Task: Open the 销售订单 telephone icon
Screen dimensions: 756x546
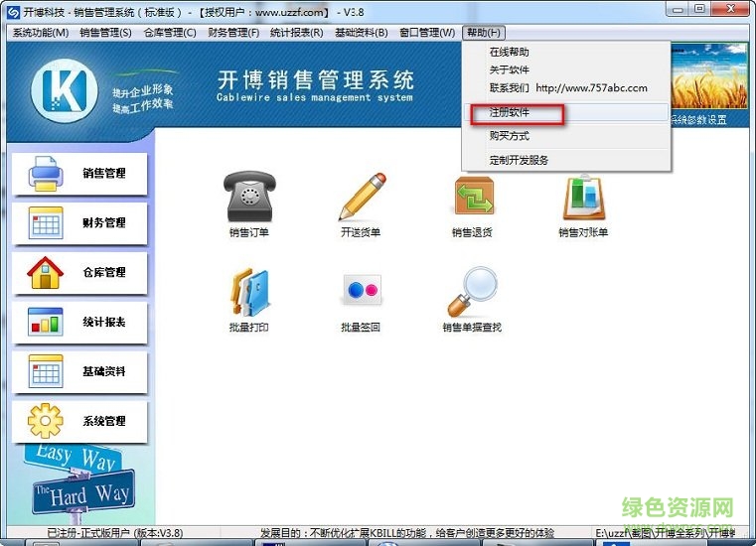Action: coord(249,197)
